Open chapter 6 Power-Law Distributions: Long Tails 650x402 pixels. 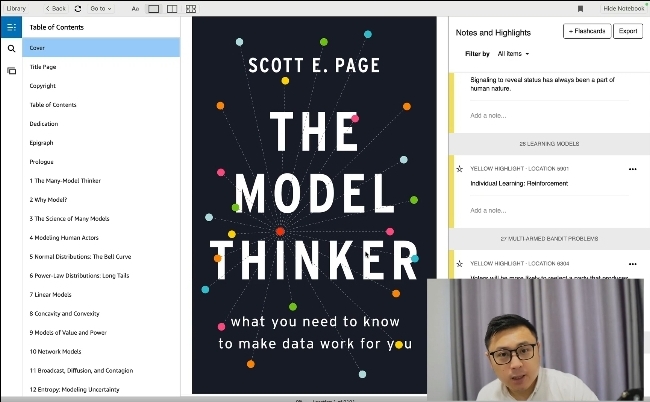pyautogui.click(x=101, y=276)
